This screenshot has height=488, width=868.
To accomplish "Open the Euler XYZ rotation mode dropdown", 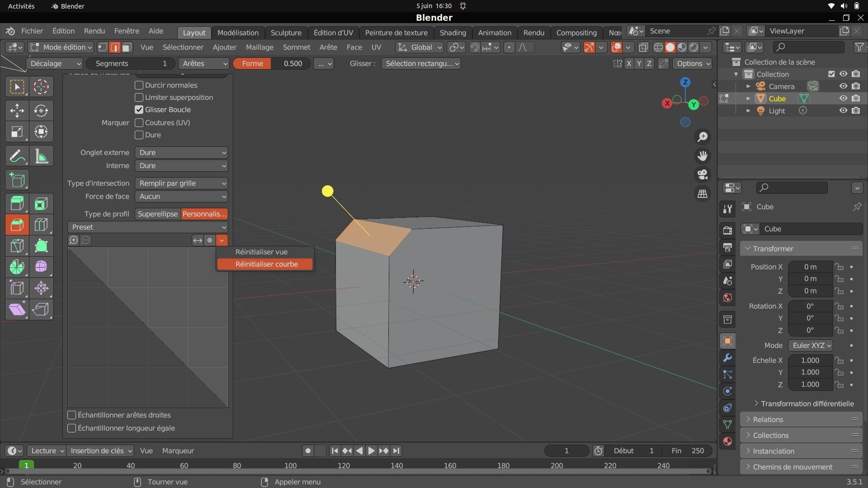I will [x=811, y=346].
